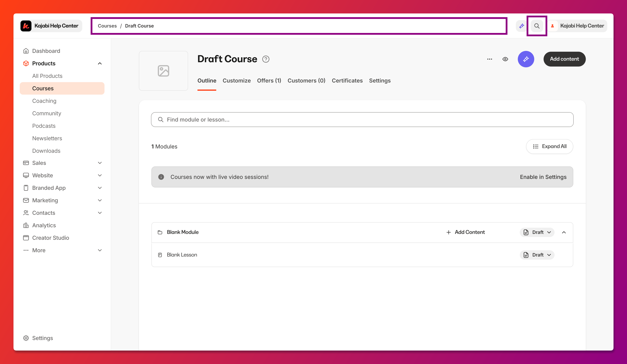Open the course Settings tab

[x=380, y=81]
